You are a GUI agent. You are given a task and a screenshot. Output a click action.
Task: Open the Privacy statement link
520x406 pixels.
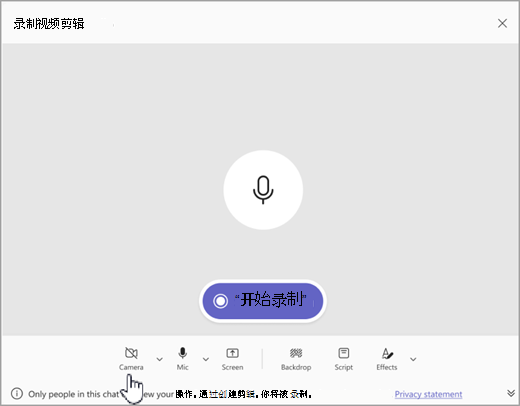pos(428,394)
